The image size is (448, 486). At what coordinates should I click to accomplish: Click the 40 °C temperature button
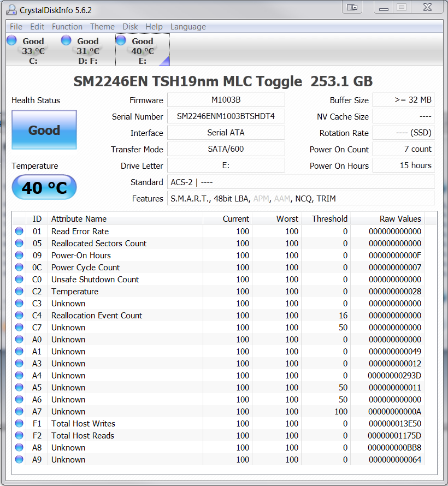[44, 188]
